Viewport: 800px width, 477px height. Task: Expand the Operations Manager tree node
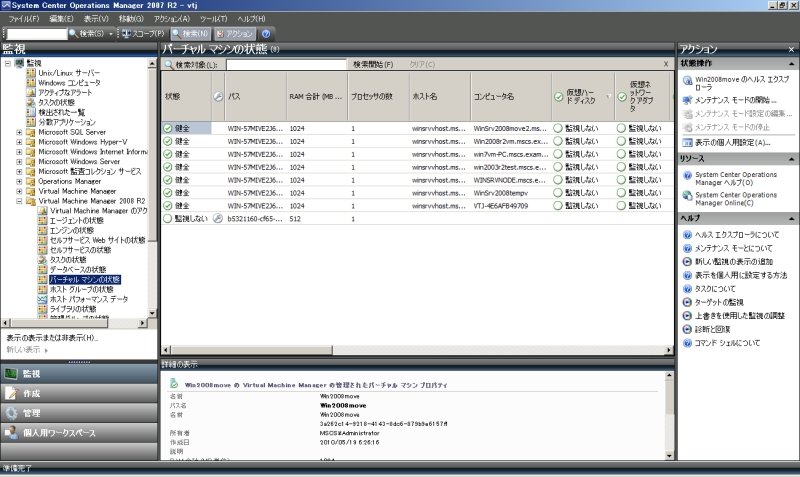click(19, 181)
